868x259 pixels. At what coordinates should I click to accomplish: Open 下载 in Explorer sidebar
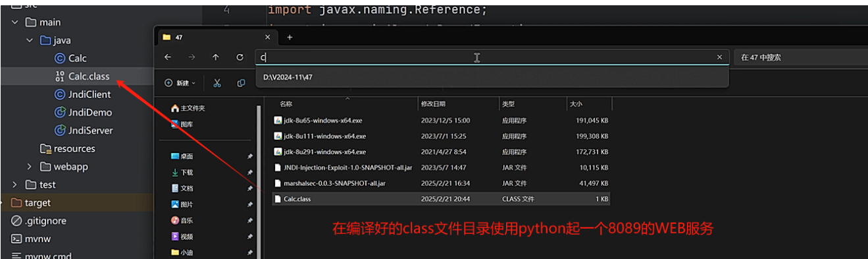coord(182,172)
